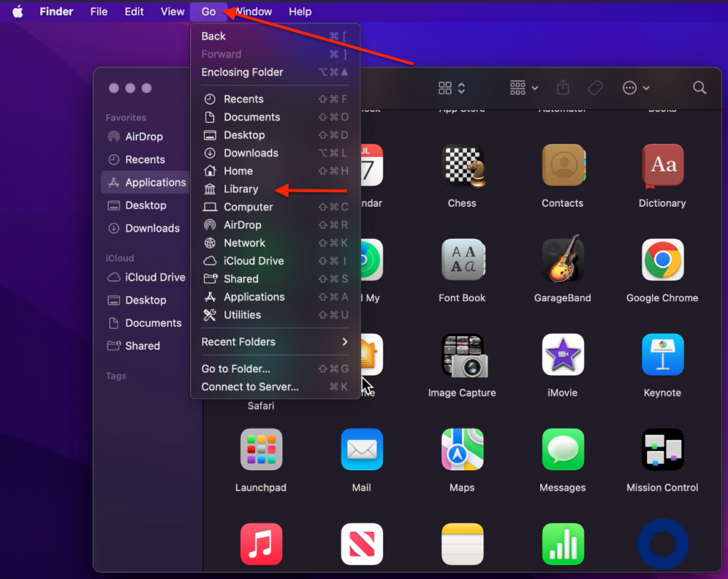Select Desktop under Favorites sidebar

pyautogui.click(x=145, y=205)
